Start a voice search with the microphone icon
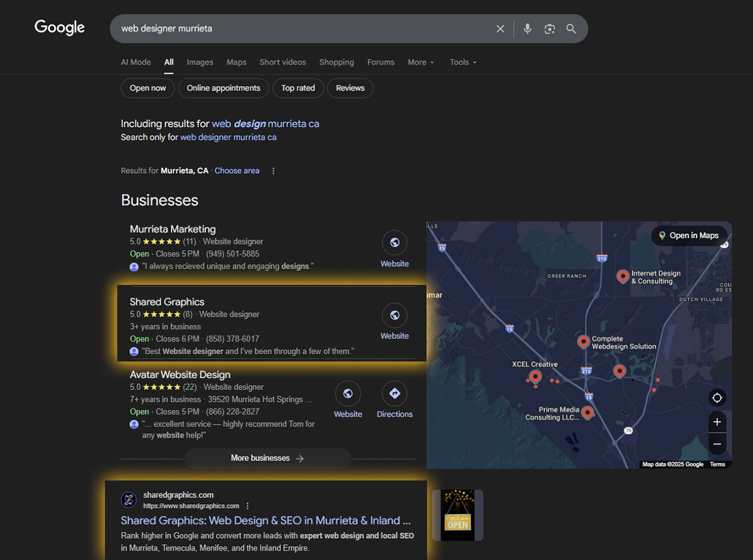753x560 pixels. pos(527,28)
